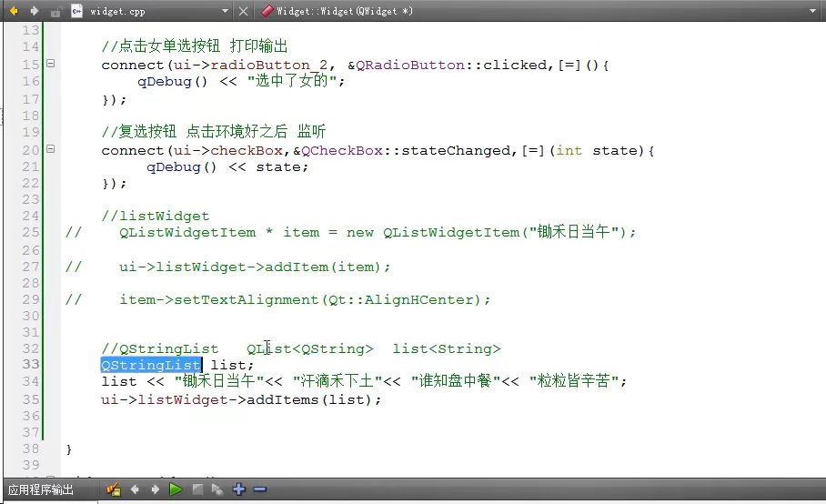This screenshot has width=826, height=504.
Task: Click line number 33 in gutter
Action: point(31,365)
